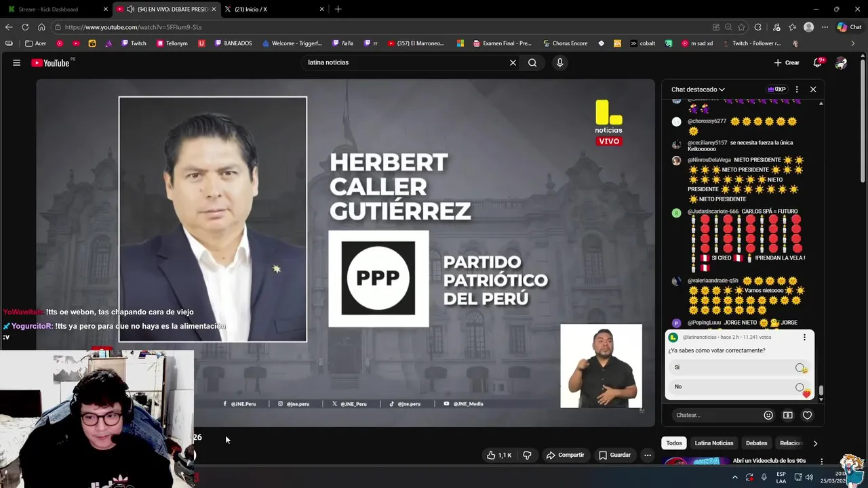The height and width of the screenshot is (488, 868).
Task: Click the Guardar button
Action: 615,455
